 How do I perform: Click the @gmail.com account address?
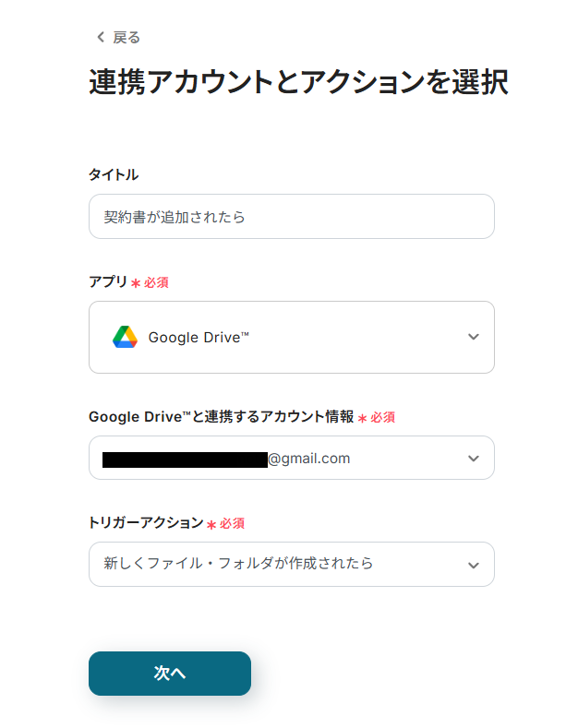(309, 458)
